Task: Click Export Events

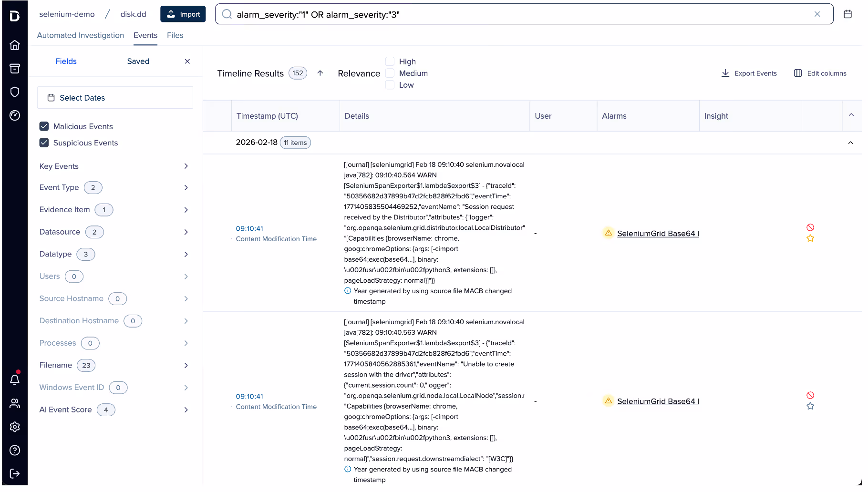Action: coord(749,73)
